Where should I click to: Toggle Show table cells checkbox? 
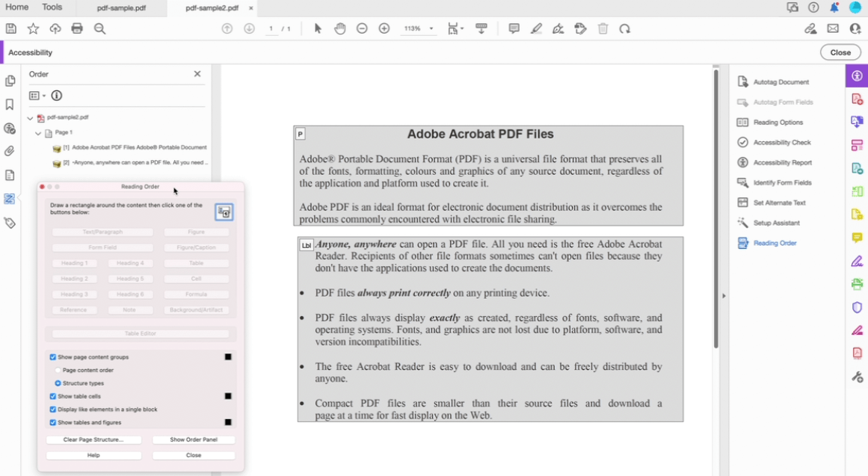click(53, 396)
